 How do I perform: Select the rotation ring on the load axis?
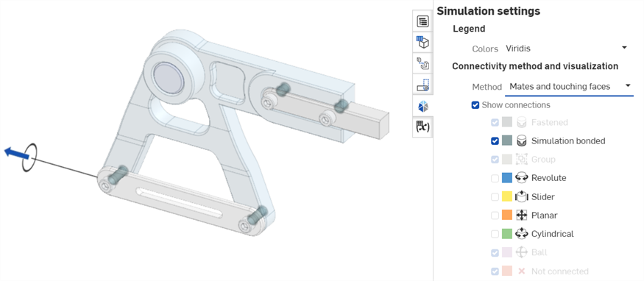(29, 157)
